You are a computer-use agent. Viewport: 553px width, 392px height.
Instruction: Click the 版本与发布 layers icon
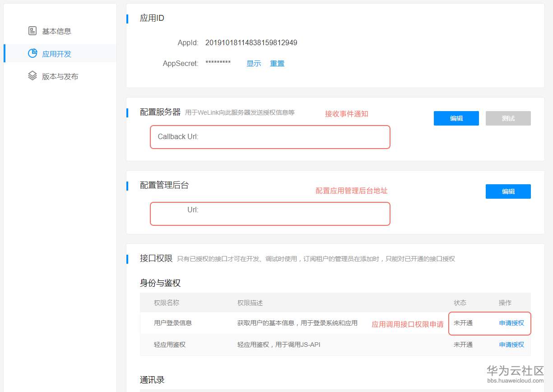[x=33, y=76]
